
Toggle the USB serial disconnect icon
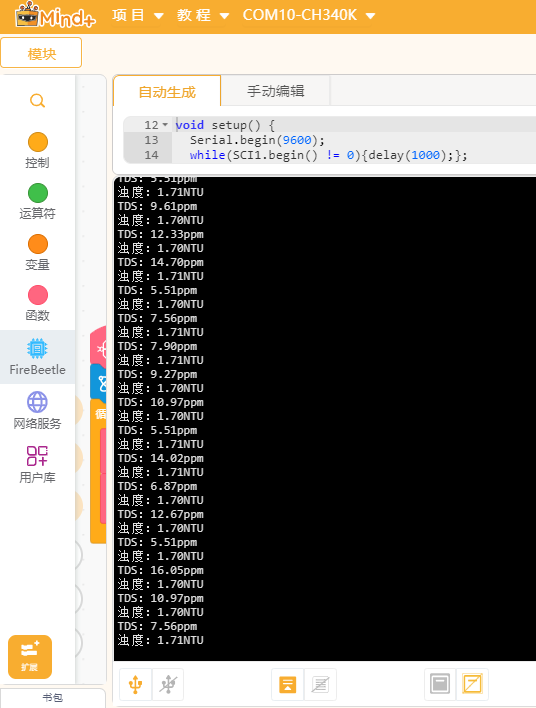point(168,684)
